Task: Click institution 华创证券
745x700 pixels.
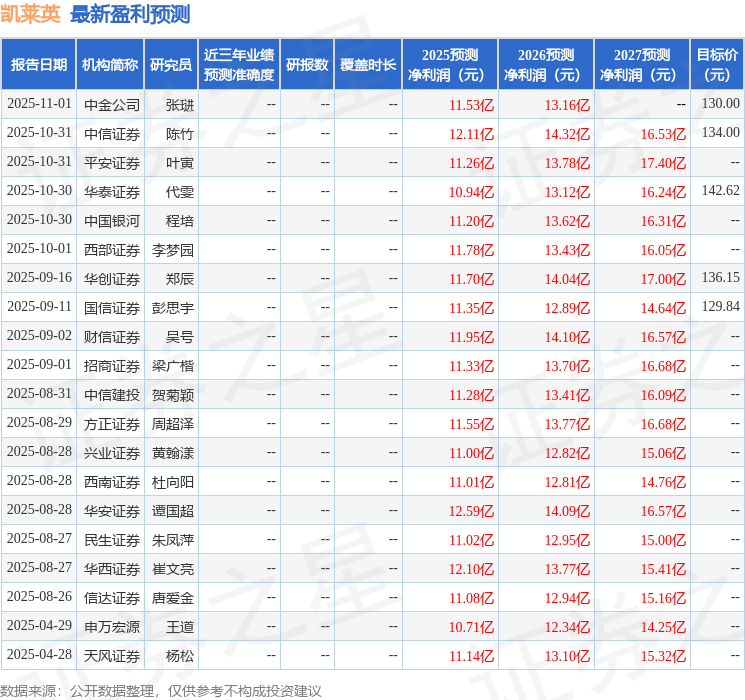Action: pyautogui.click(x=112, y=278)
